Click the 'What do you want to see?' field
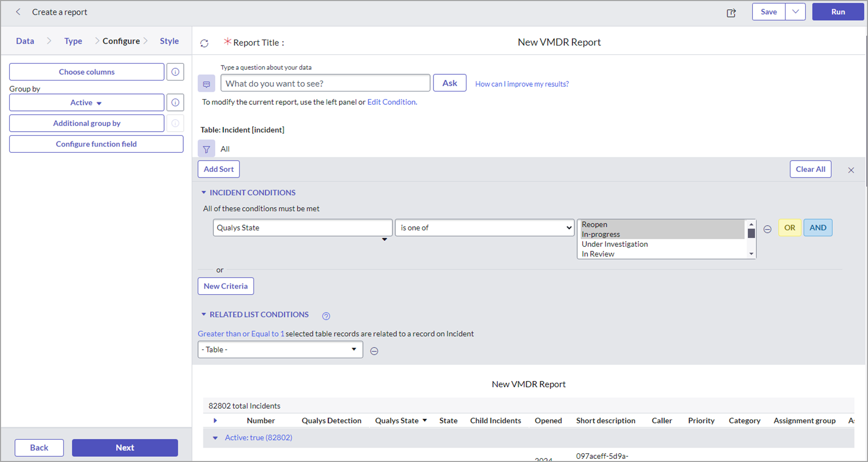Screen dimensions: 868x462 (x=325, y=84)
